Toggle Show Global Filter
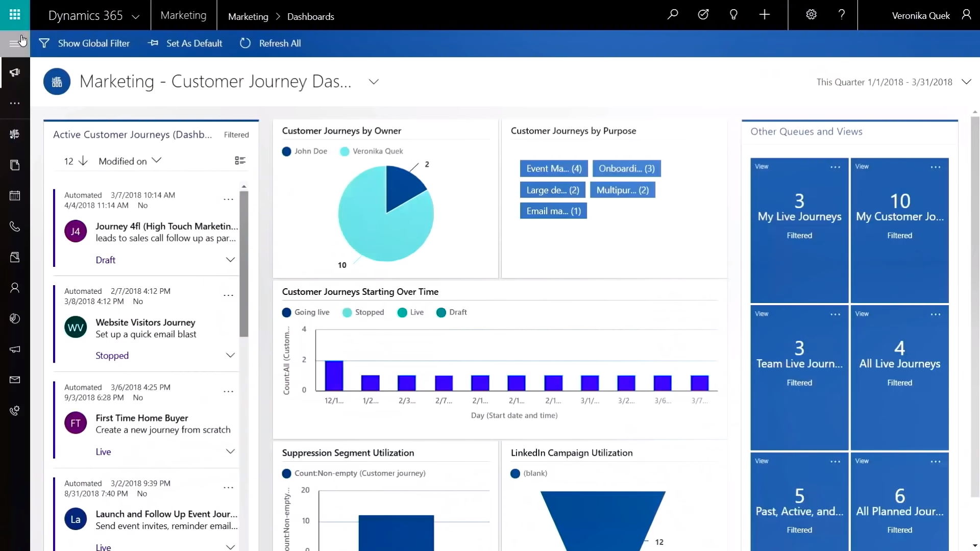 pyautogui.click(x=85, y=43)
